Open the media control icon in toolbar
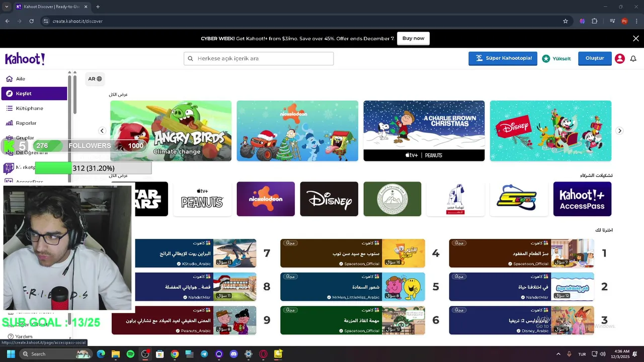This screenshot has width=644, height=362. click(612, 21)
